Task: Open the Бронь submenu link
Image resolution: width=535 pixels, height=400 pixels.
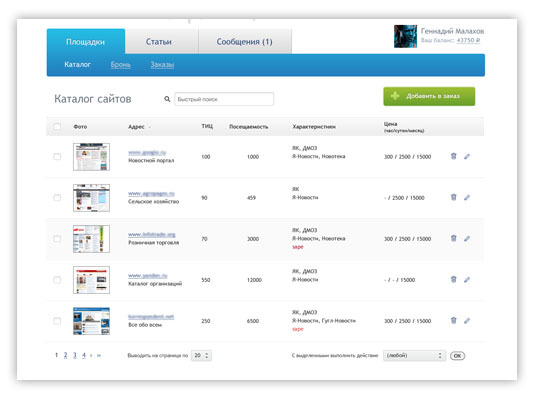Action: 120,65
